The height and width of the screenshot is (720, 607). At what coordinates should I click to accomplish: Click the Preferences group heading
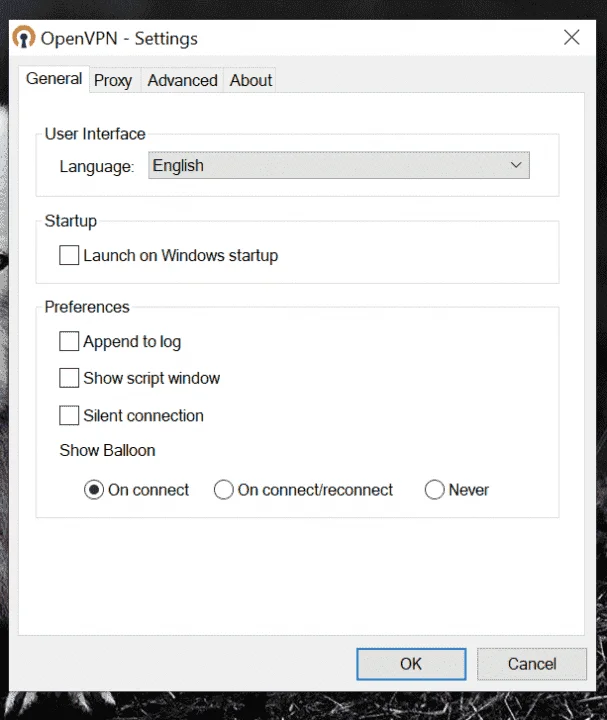click(x=87, y=307)
